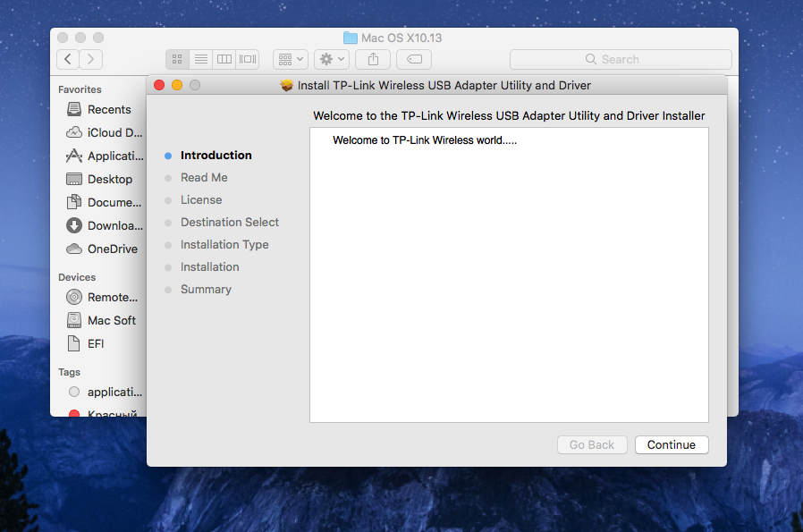Click the Finder Edit Tags button
The height and width of the screenshot is (532, 803).
coord(414,59)
